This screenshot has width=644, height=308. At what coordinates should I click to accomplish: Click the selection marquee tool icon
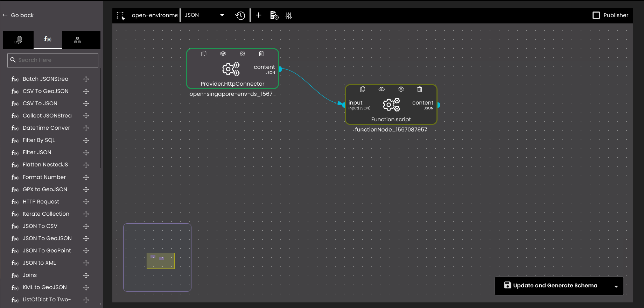tap(121, 16)
